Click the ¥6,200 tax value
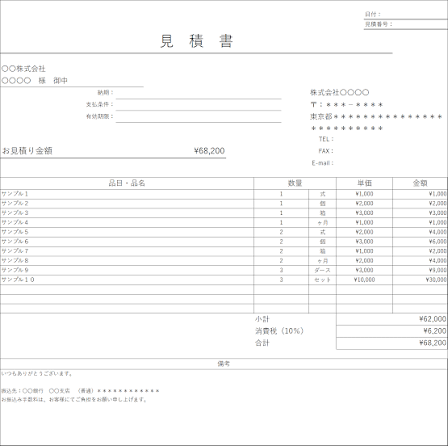This screenshot has width=448, height=446. point(392,331)
